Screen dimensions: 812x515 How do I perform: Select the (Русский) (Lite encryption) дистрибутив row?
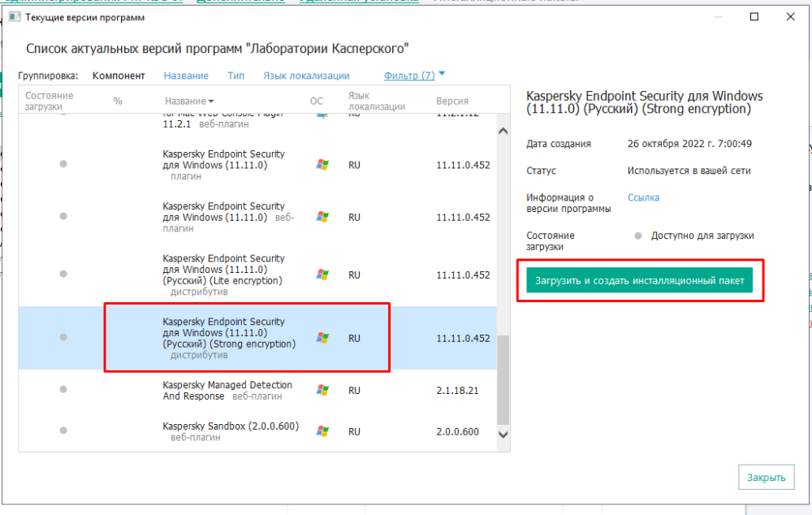pos(257,275)
